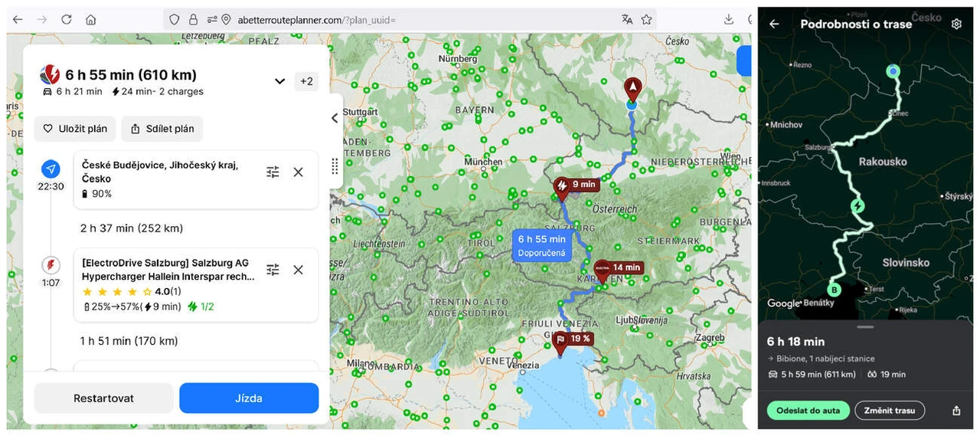Screen dimensions: 980x436
Task: Click the bottom sheet drag handle
Action: pyautogui.click(x=865, y=327)
